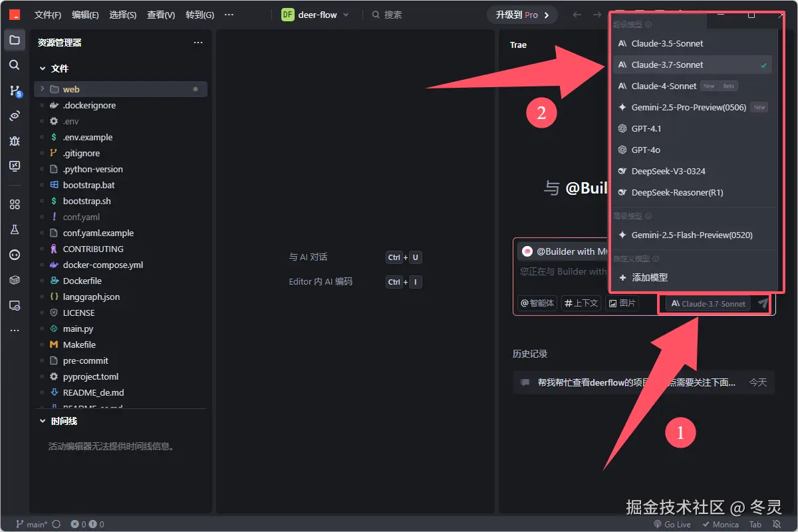Viewport: 798px width, 532px height.
Task: Click the Monica status bar item
Action: (720, 524)
